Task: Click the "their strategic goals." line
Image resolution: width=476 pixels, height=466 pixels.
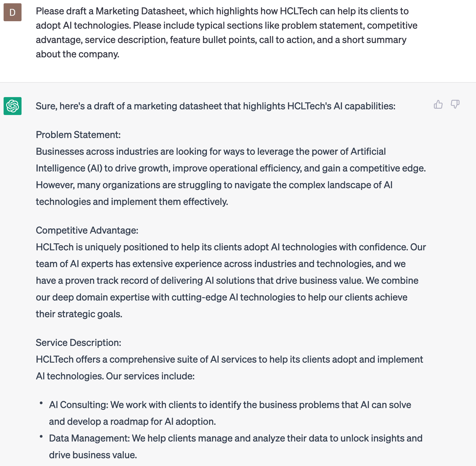Action: (x=79, y=314)
